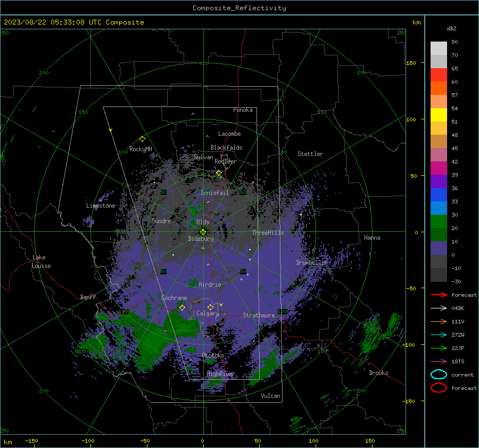
Task: Select the orange 111V arrow legend icon
Action: click(x=439, y=321)
